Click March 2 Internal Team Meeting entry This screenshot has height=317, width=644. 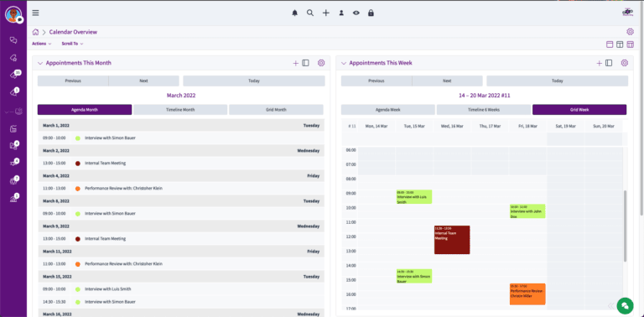click(x=181, y=163)
